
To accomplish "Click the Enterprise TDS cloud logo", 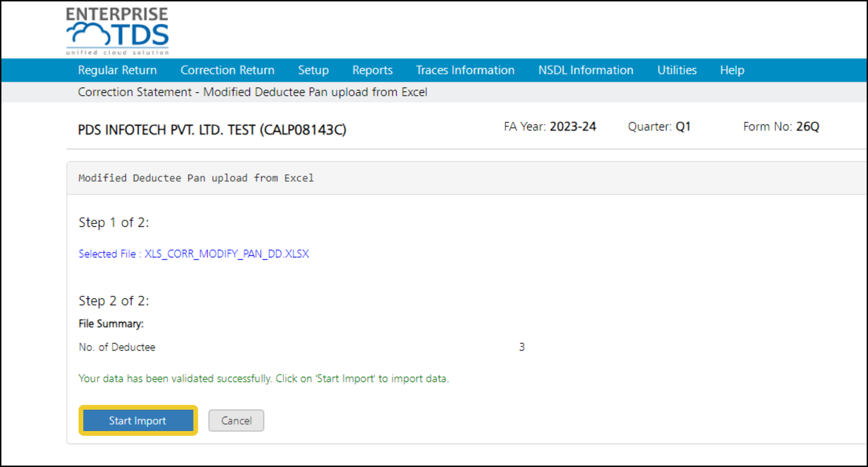I will 117,31.
